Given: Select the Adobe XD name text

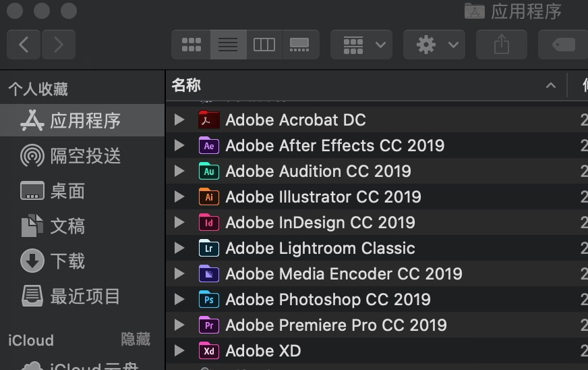Looking at the screenshot, I should coord(263,351).
